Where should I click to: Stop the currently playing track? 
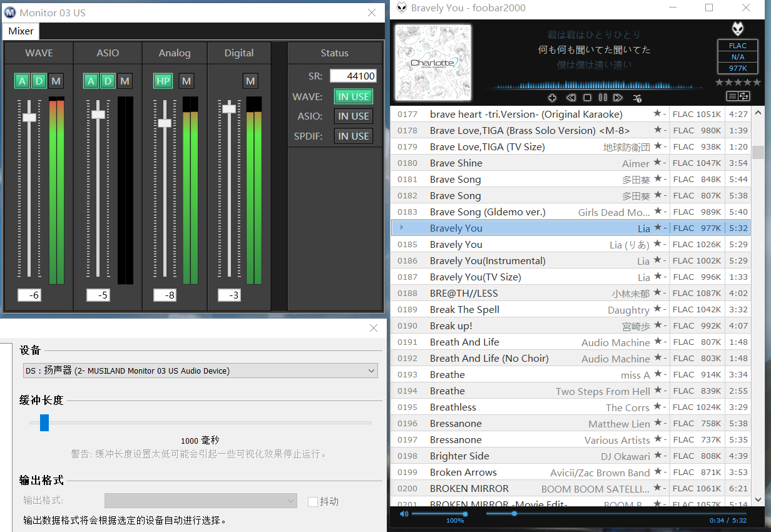coord(587,98)
